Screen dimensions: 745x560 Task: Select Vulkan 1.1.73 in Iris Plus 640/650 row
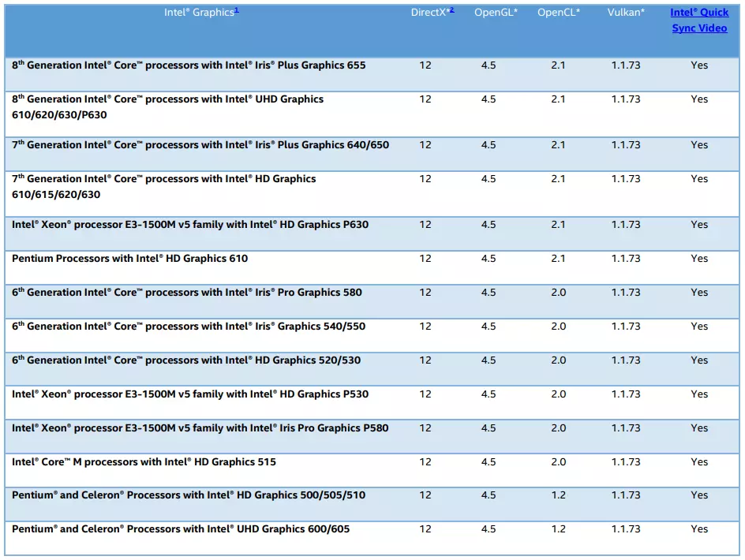click(x=626, y=145)
